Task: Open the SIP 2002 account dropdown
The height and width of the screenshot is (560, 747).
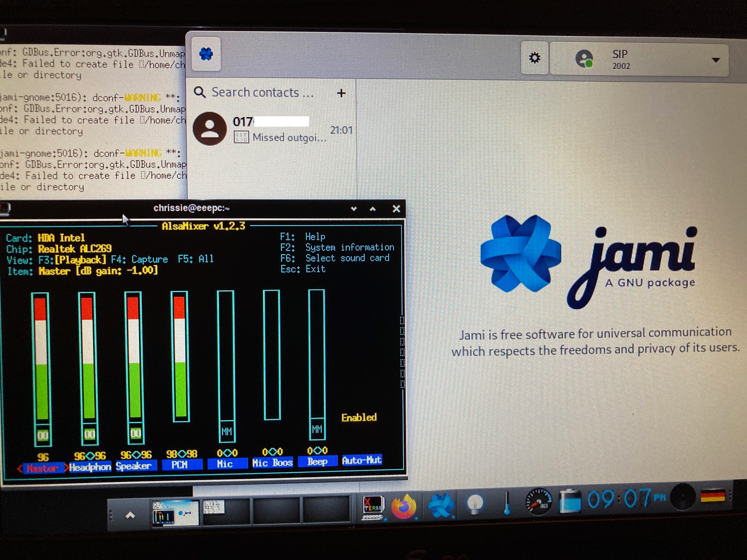Action: pyautogui.click(x=640, y=59)
